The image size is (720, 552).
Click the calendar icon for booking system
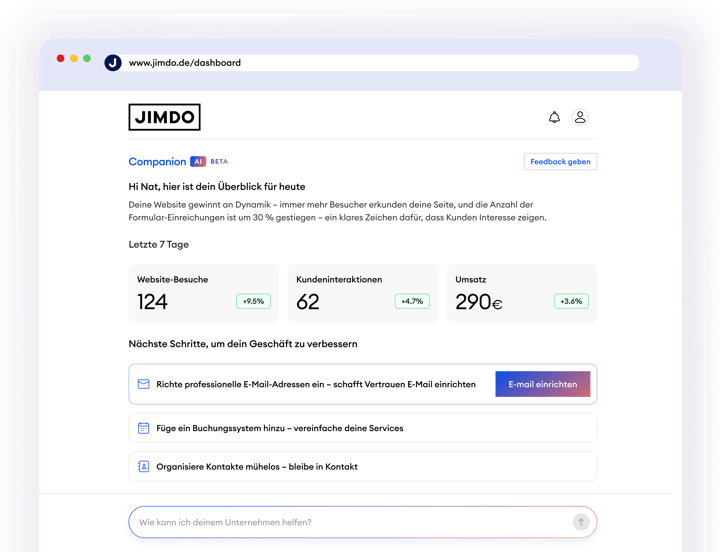143,428
